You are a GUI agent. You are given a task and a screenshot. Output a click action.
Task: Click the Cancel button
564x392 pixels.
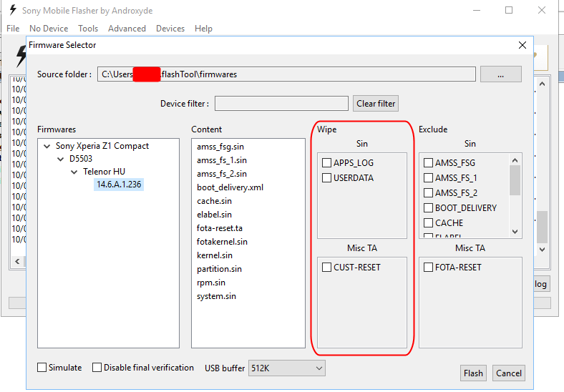509,373
